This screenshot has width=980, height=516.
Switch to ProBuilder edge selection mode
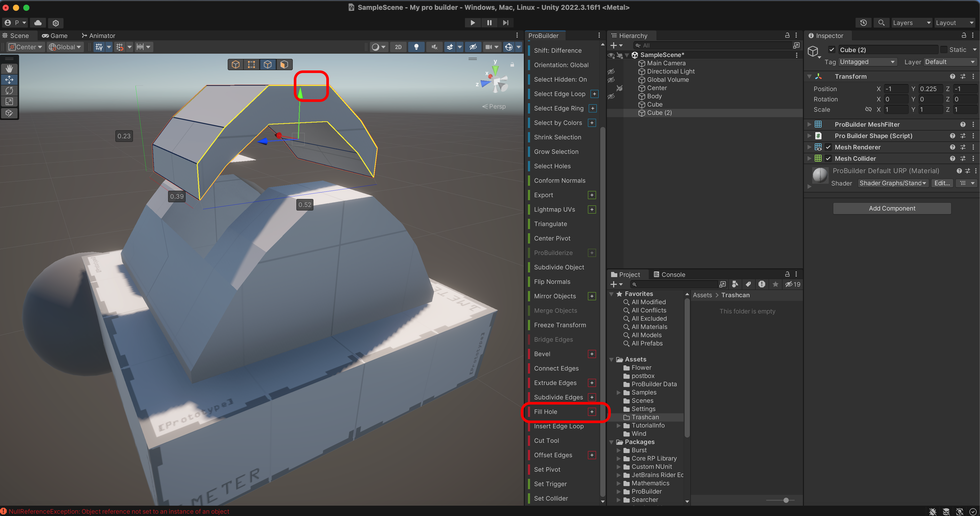pyautogui.click(x=267, y=64)
